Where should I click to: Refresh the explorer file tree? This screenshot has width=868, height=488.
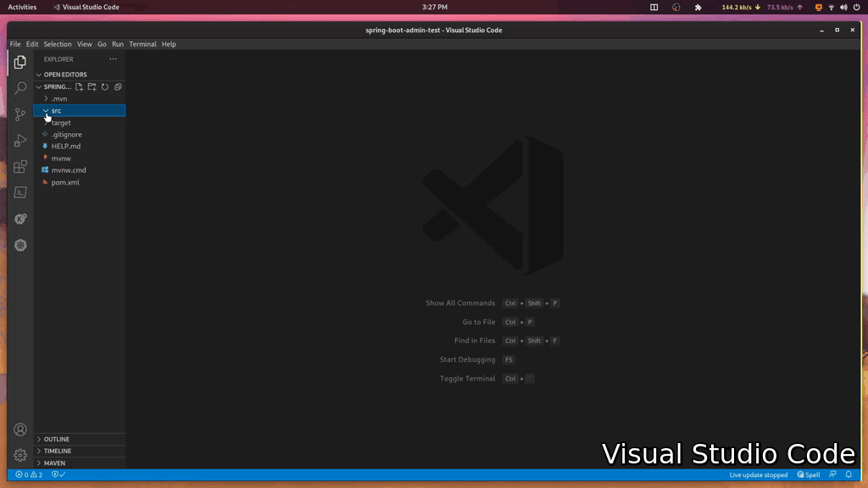click(105, 86)
